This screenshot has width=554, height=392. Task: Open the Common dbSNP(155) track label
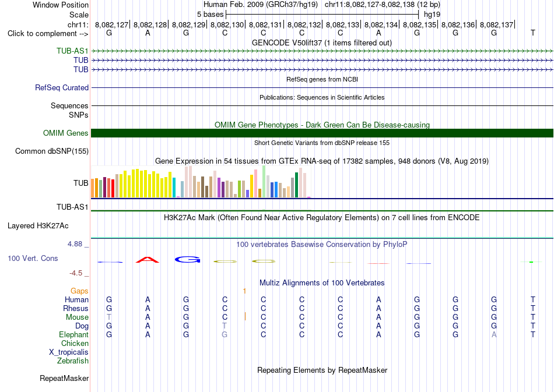[x=52, y=151]
